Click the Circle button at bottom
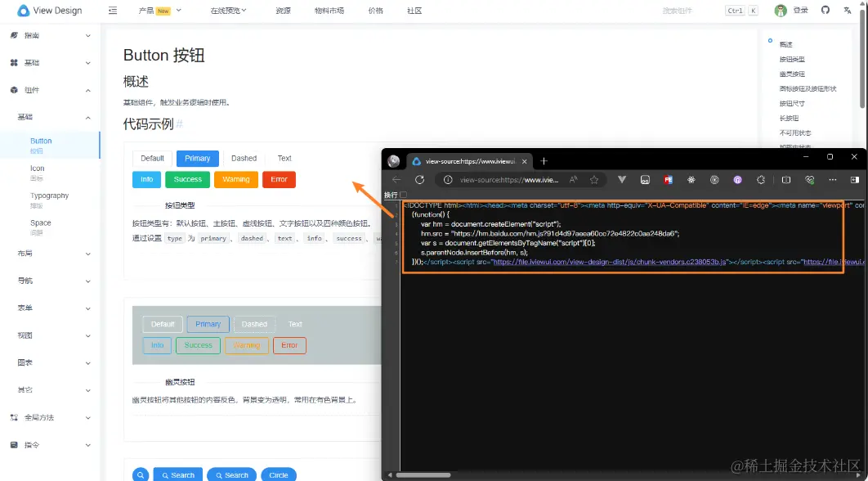The height and width of the screenshot is (481, 868). click(x=279, y=475)
